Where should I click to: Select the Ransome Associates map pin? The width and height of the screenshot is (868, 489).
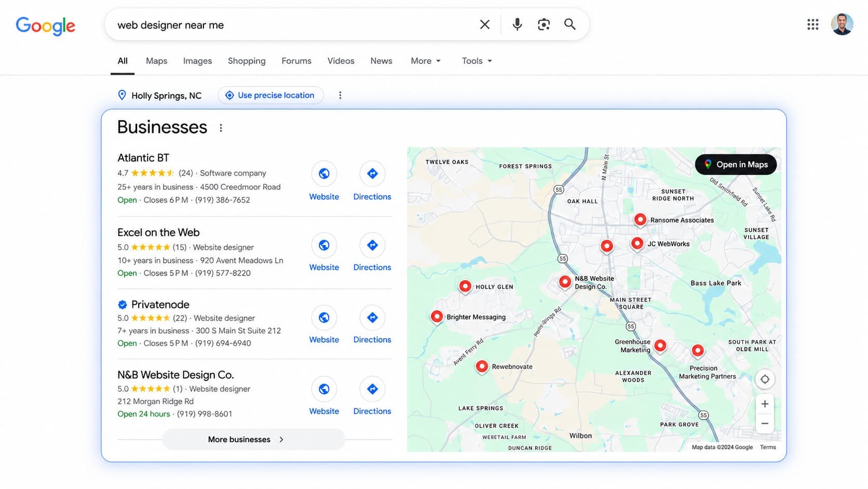pyautogui.click(x=640, y=220)
